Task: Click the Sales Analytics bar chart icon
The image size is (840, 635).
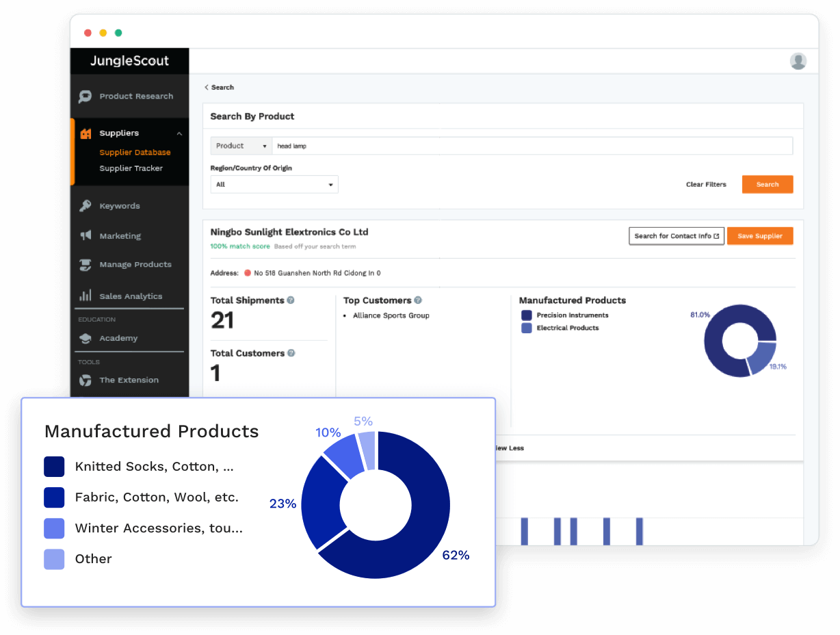Action: point(86,296)
